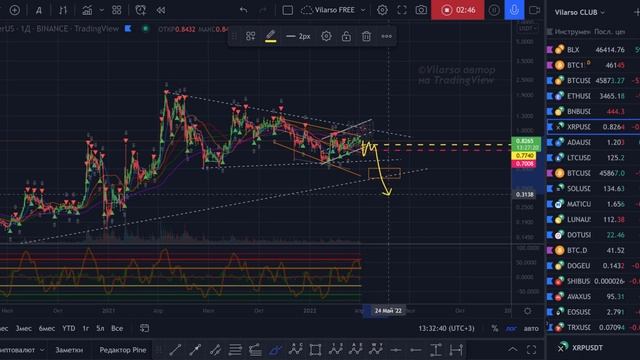The image size is (640, 360).
Task: Pick line color with yellow pencil swatch
Action: point(271,36)
